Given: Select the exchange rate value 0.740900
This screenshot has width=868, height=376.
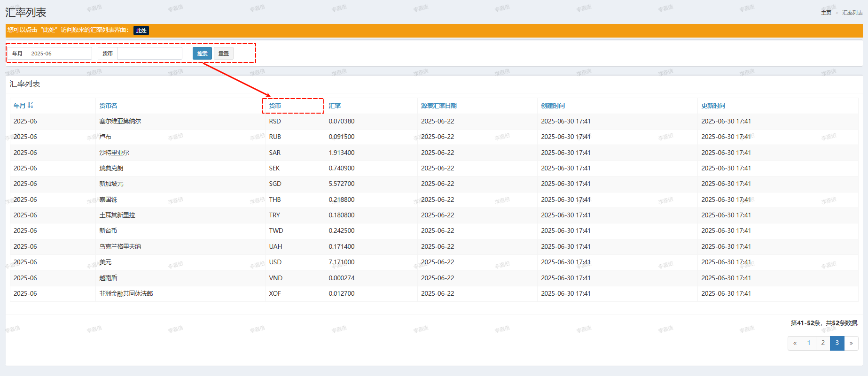Looking at the screenshot, I should (342, 168).
